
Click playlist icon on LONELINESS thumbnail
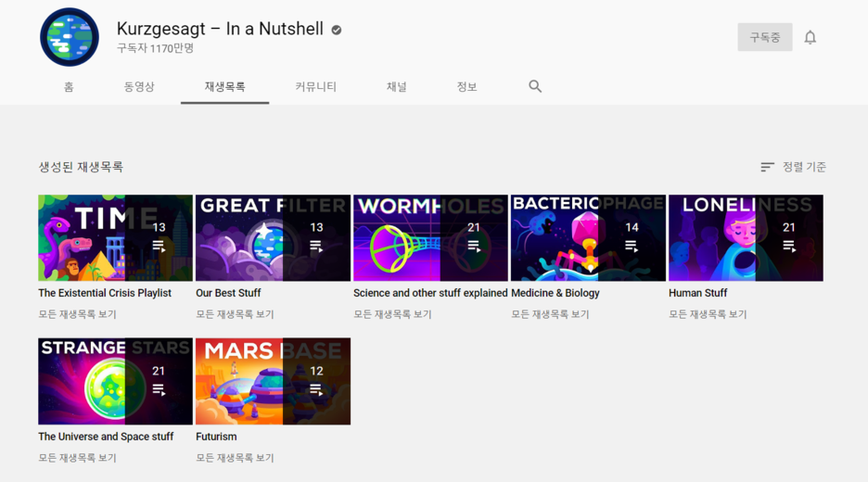tap(789, 247)
